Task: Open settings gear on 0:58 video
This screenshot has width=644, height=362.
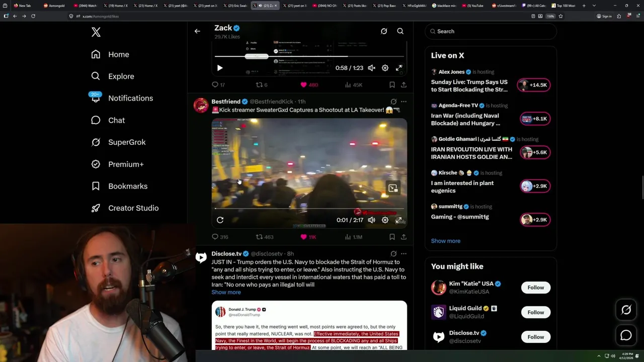Action: 385,68
